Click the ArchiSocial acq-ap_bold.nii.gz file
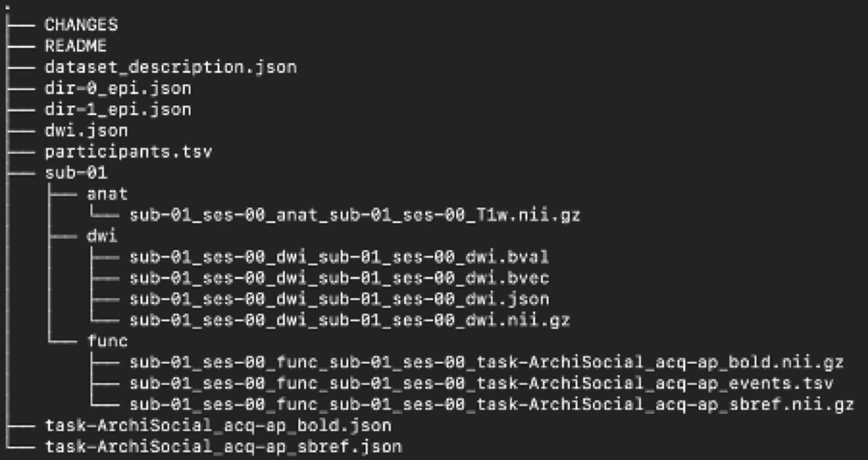This screenshot has height=460, width=868. (486, 362)
